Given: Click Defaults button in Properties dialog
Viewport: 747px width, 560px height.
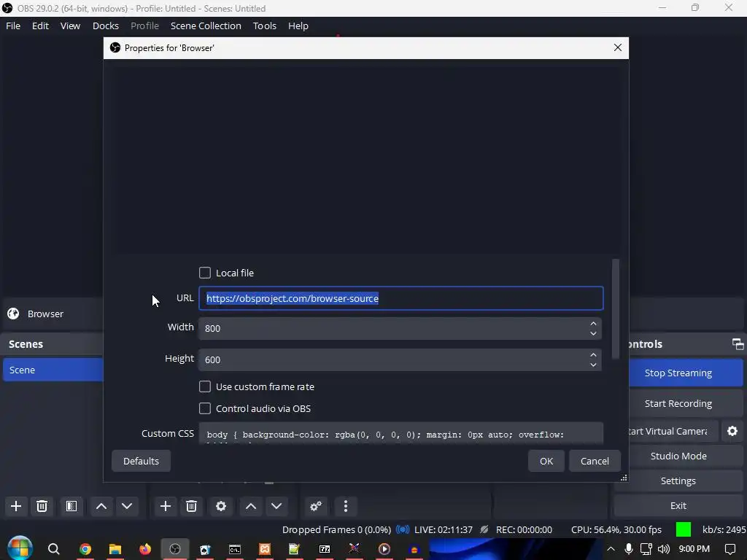Looking at the screenshot, I should click(x=141, y=461).
